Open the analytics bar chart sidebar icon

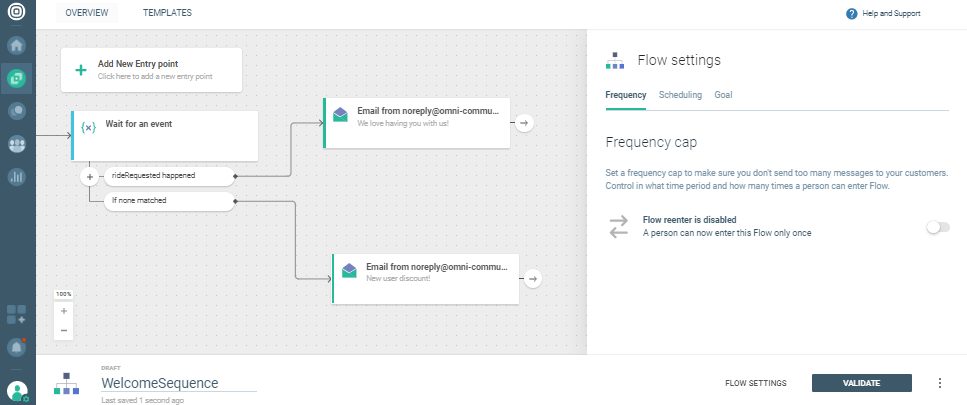click(x=17, y=177)
